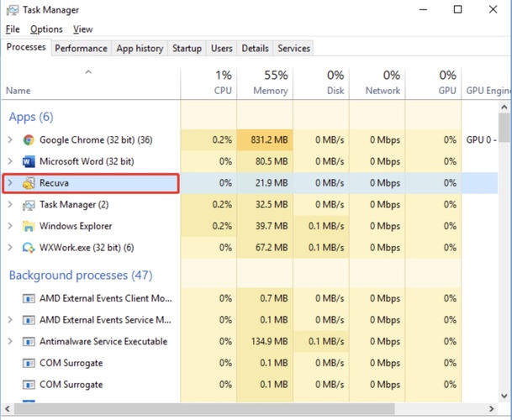512x420 pixels.
Task: Click the Apps (6) group heading
Action: pos(31,117)
